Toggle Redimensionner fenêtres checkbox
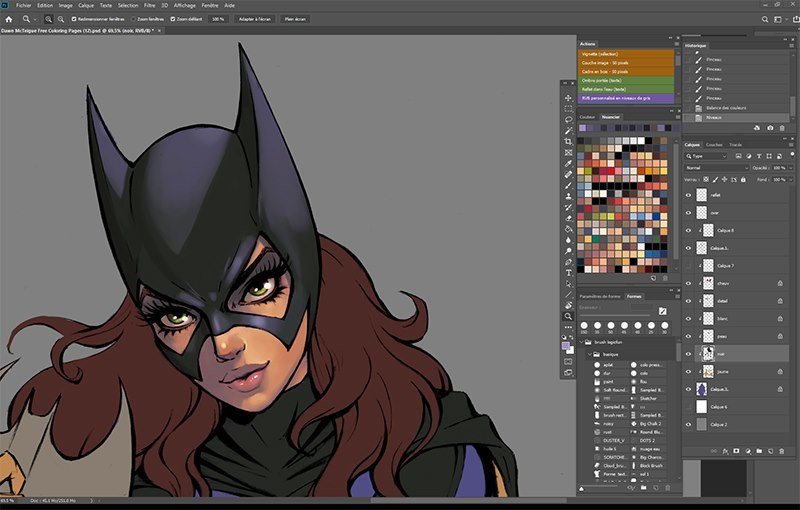The width and height of the screenshot is (800, 510). coord(73,19)
